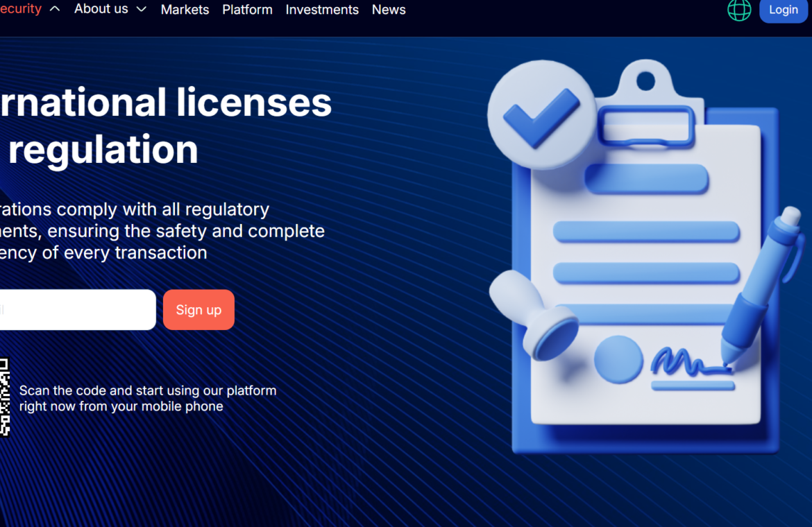Viewport: 812px width, 527px height.
Task: Click the rubber stamp in the illustration
Action: tap(534, 316)
